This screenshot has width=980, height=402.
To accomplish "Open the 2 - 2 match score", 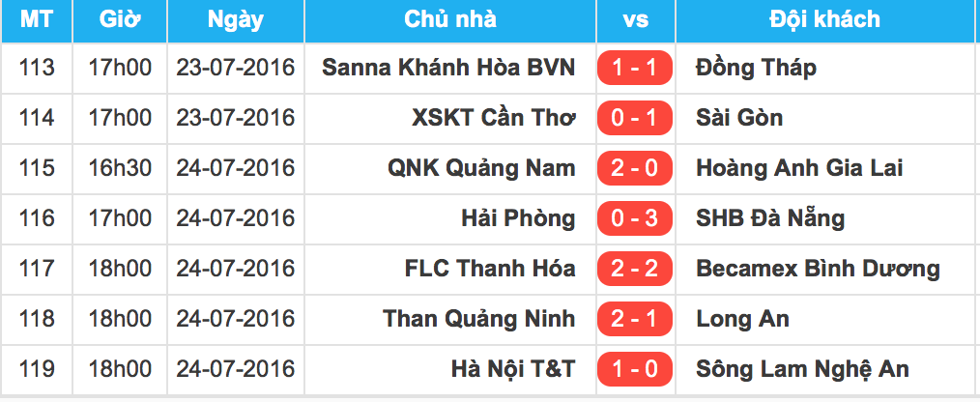I will (635, 269).
